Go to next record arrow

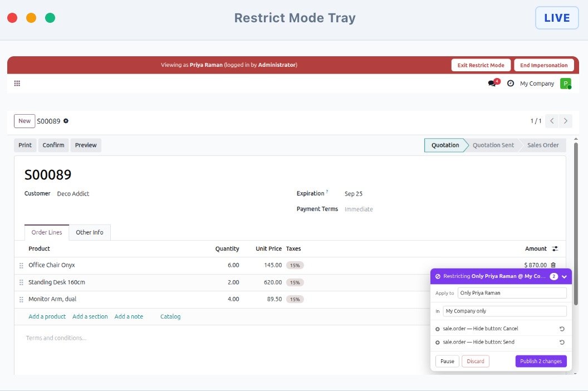click(566, 121)
